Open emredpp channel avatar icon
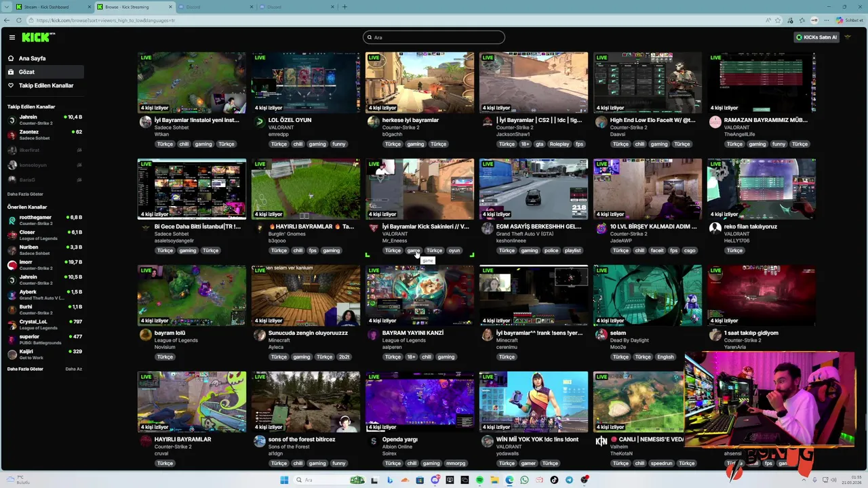Viewport: 868px width, 488px height. pos(259,122)
